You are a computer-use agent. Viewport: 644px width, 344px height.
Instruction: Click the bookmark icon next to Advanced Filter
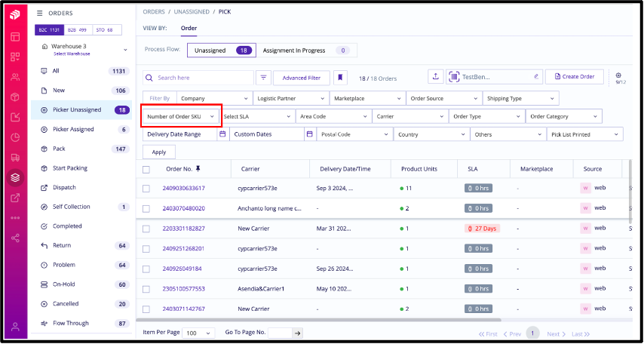point(341,77)
